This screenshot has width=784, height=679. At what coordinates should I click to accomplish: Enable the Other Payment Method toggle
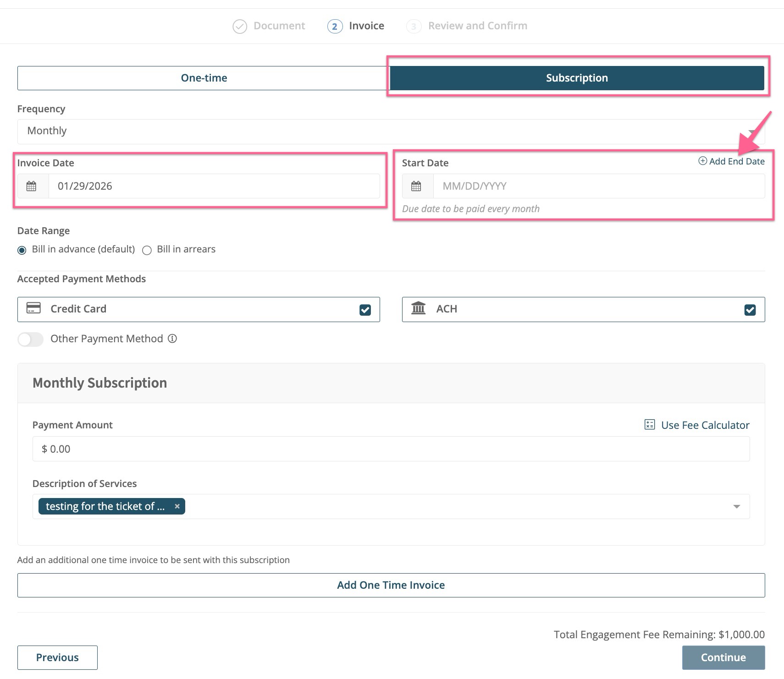(30, 339)
